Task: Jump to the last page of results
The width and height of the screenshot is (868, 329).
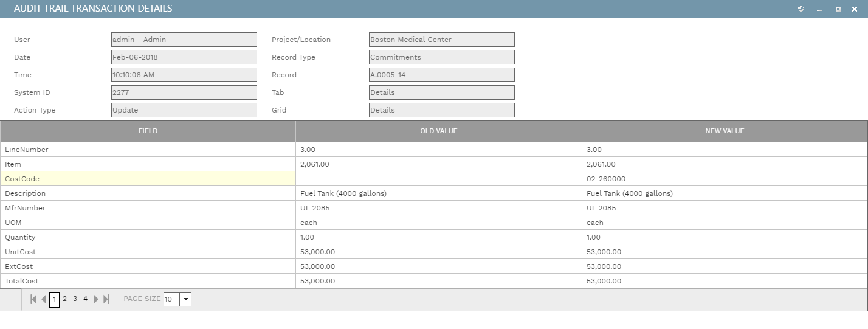Action: tap(106, 299)
